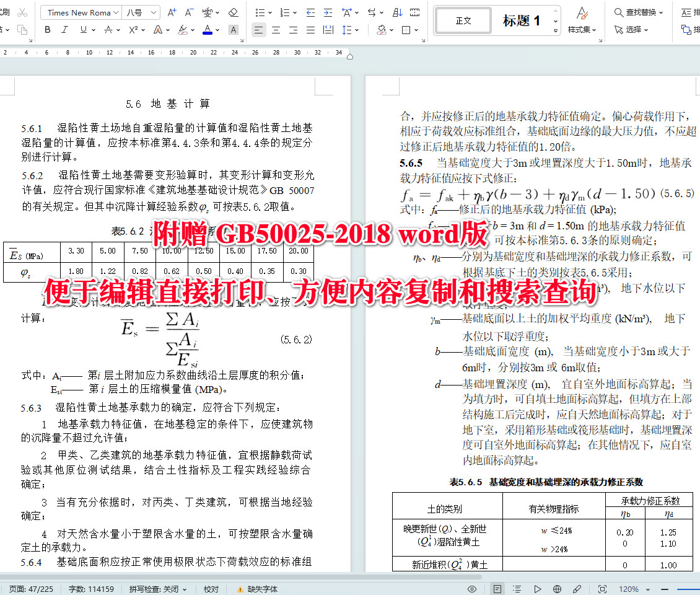Open the 查找替换 find and replace tool
This screenshot has height=595, width=700.
point(641,12)
